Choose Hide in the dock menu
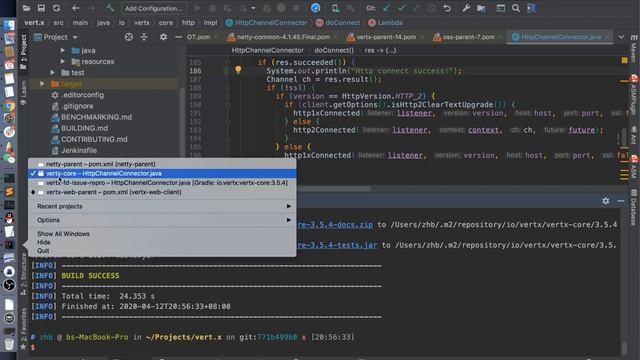Image resolution: width=640 pixels, height=360 pixels. coord(44,242)
